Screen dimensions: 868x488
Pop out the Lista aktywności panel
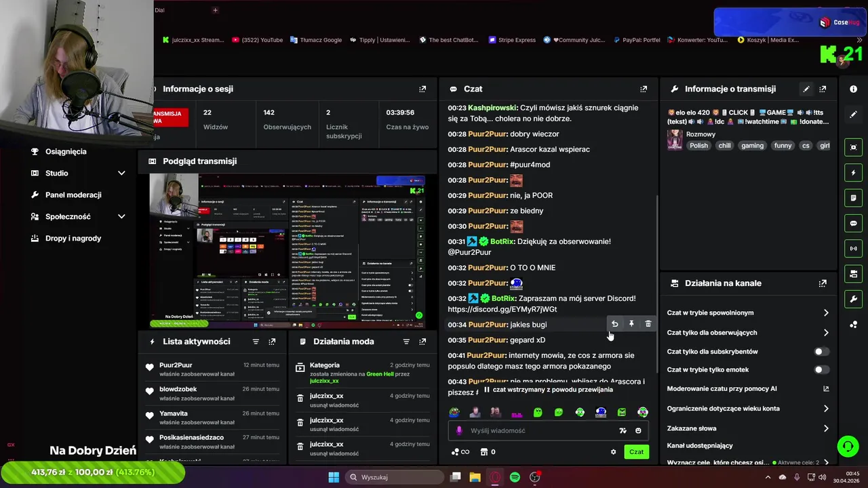point(272,342)
